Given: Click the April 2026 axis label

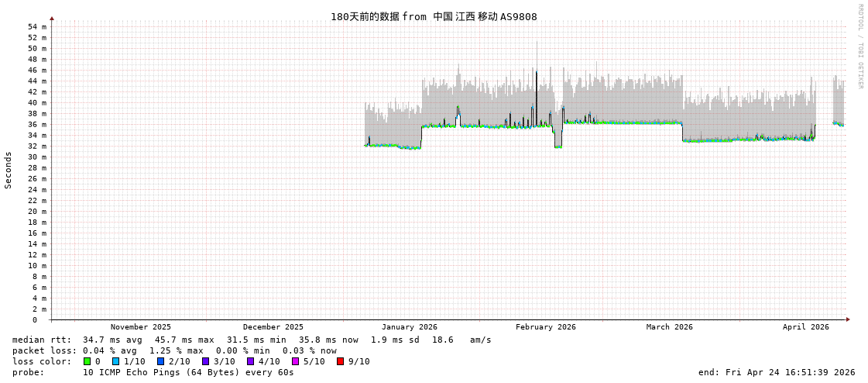Looking at the screenshot, I should [805, 327].
